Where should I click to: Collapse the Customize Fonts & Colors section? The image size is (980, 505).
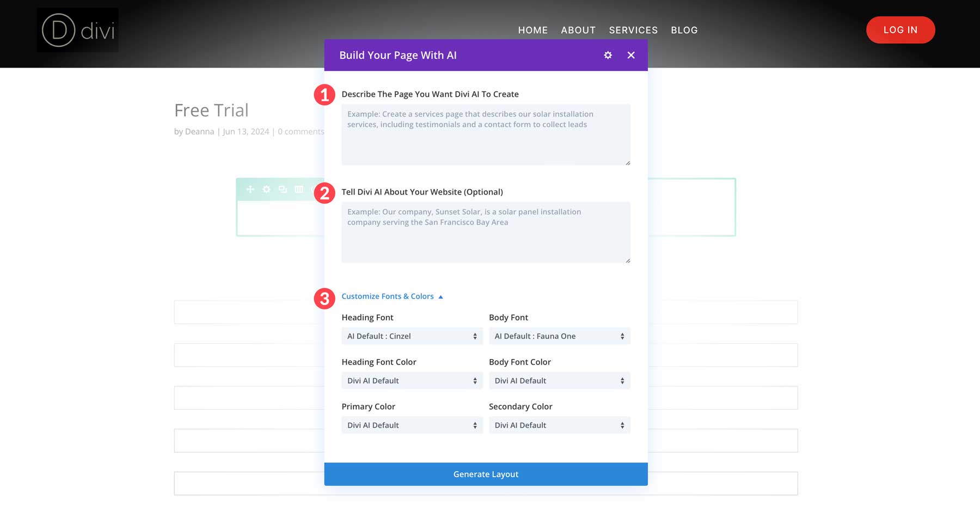tap(387, 296)
